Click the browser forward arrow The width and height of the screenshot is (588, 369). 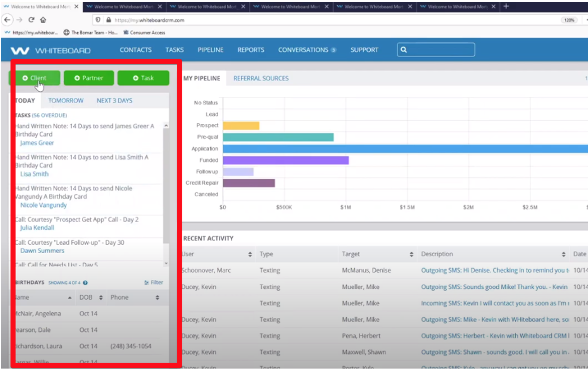[20, 20]
